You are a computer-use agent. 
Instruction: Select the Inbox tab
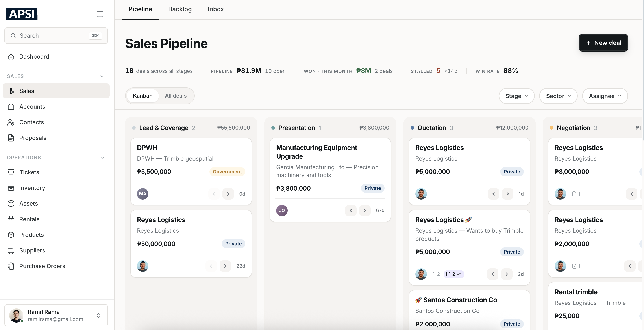[x=215, y=9]
